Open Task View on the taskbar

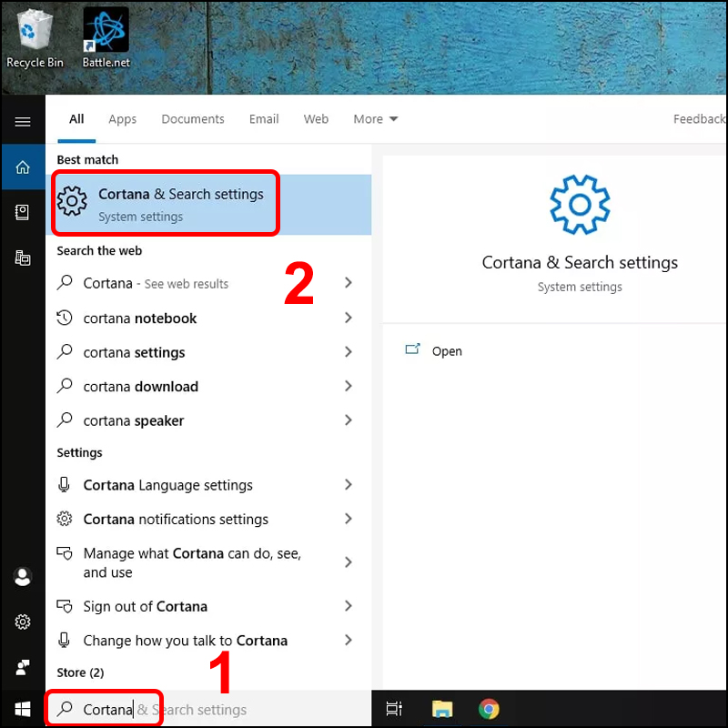[394, 709]
